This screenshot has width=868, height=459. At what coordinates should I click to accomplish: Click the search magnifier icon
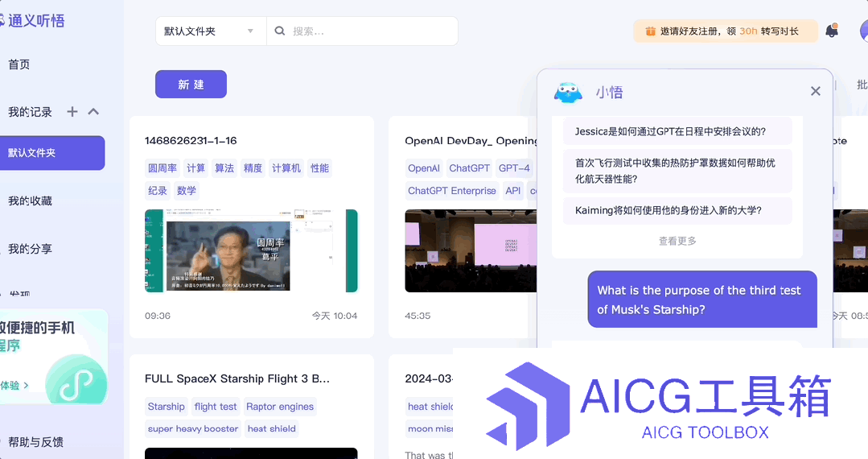(x=280, y=31)
